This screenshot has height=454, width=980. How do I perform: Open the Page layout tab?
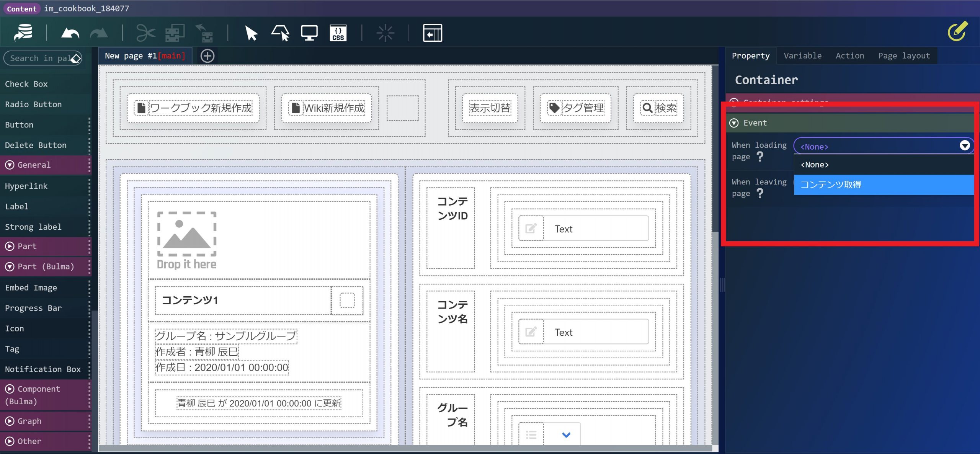[904, 56]
